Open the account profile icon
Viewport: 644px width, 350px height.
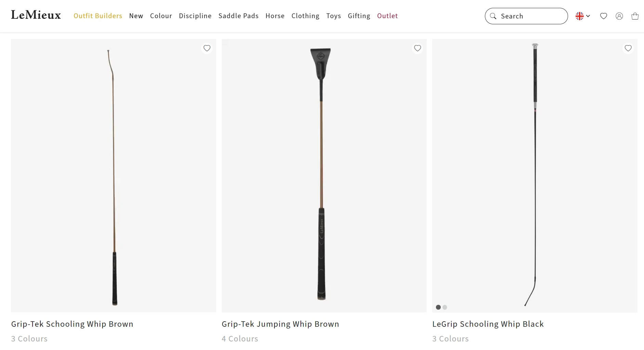point(619,16)
